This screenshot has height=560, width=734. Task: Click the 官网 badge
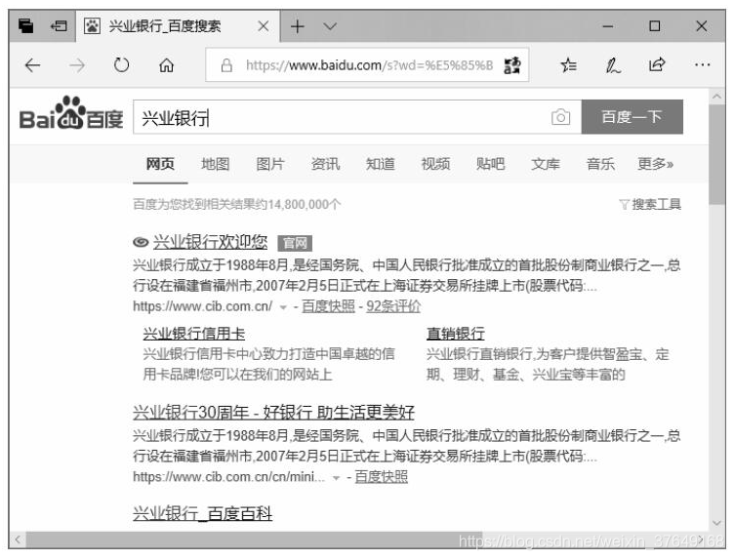295,243
